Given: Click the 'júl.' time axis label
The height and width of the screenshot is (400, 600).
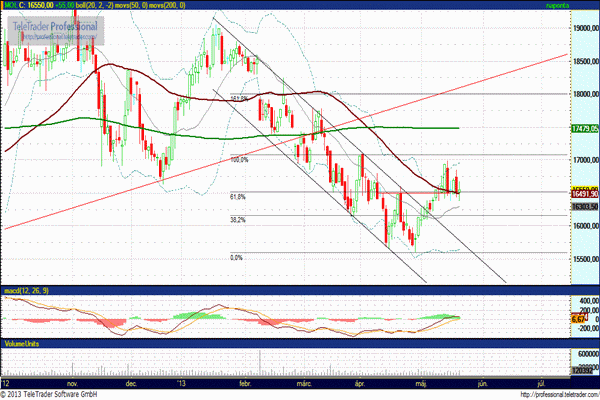Looking at the screenshot, I should pos(541,384).
